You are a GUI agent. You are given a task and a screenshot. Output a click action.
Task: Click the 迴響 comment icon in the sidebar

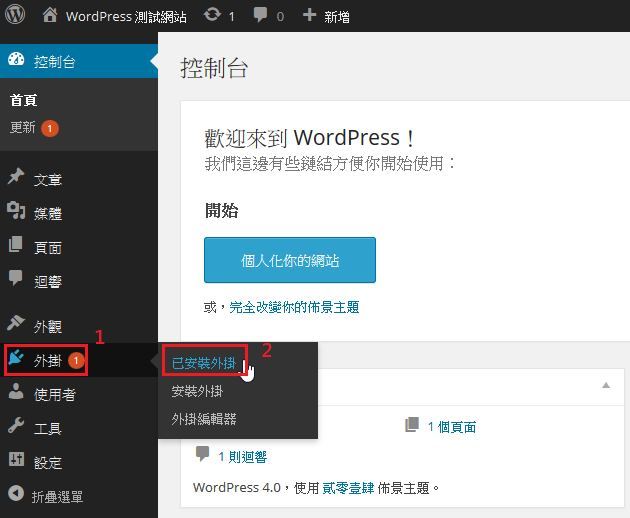[16, 278]
